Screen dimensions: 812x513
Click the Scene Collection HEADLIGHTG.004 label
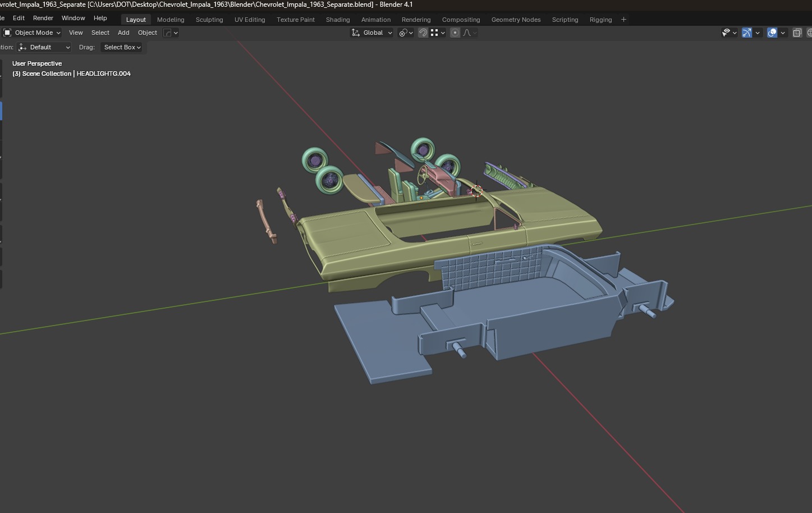point(71,74)
